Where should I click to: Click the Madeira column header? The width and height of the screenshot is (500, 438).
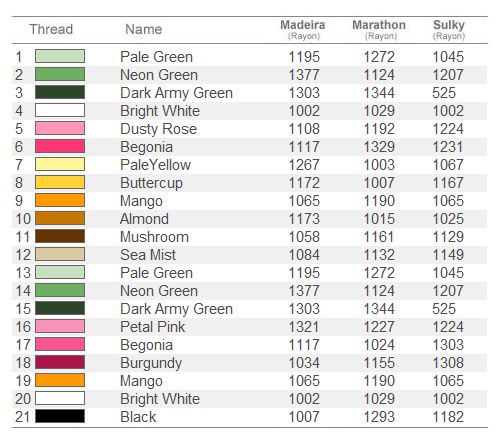click(303, 29)
